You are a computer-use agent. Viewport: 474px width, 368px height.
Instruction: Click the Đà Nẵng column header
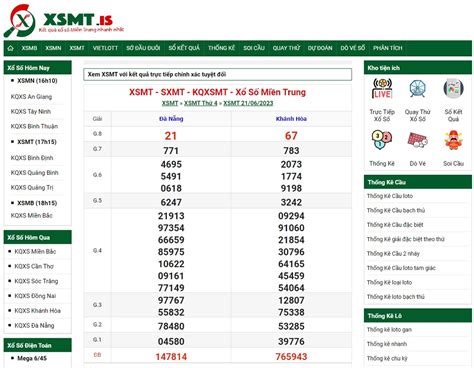point(171,119)
